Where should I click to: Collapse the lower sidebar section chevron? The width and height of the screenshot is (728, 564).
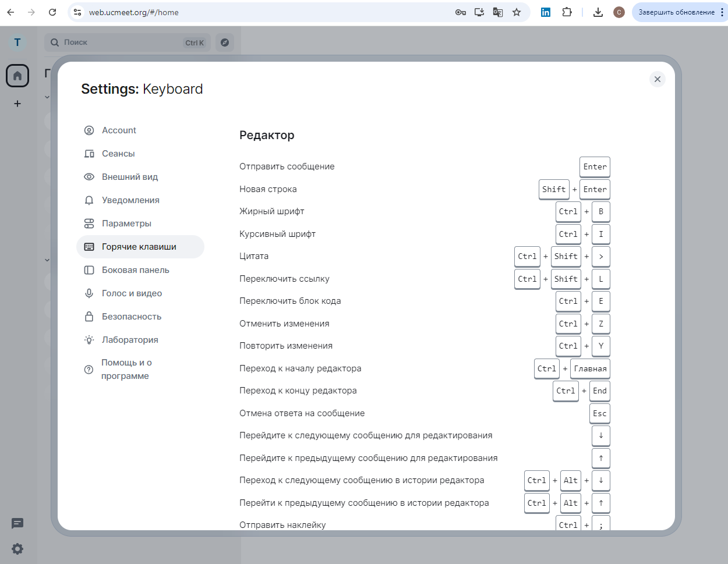tap(47, 260)
